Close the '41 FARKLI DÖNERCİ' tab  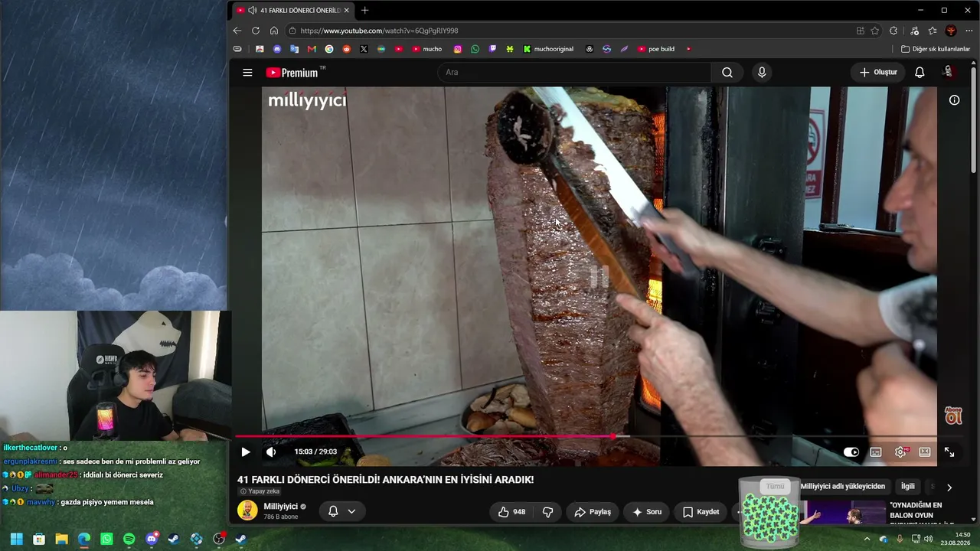pyautogui.click(x=346, y=10)
